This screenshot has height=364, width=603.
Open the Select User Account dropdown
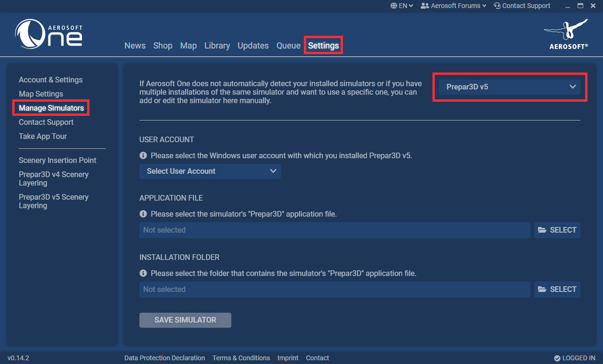210,171
